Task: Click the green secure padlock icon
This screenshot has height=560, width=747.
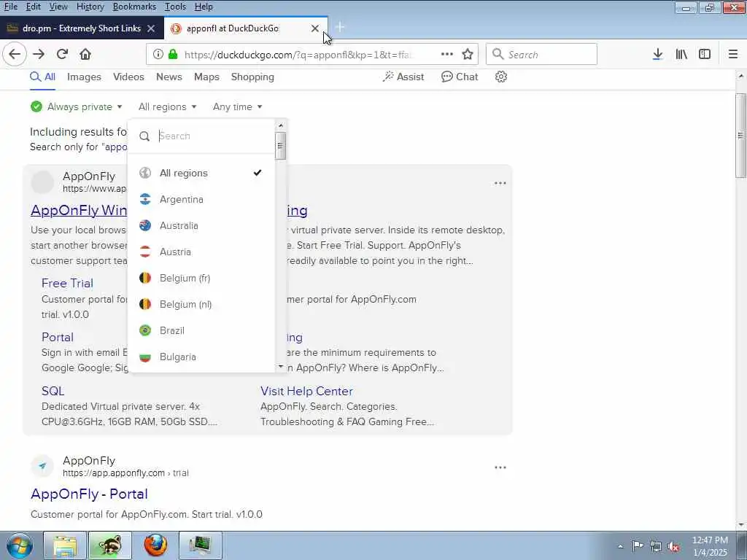Action: [x=173, y=54]
